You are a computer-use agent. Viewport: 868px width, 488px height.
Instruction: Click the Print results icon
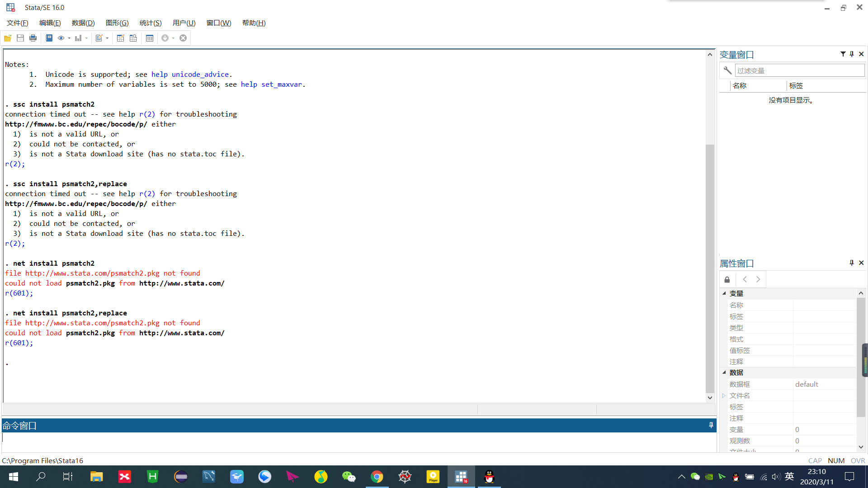pos(33,38)
